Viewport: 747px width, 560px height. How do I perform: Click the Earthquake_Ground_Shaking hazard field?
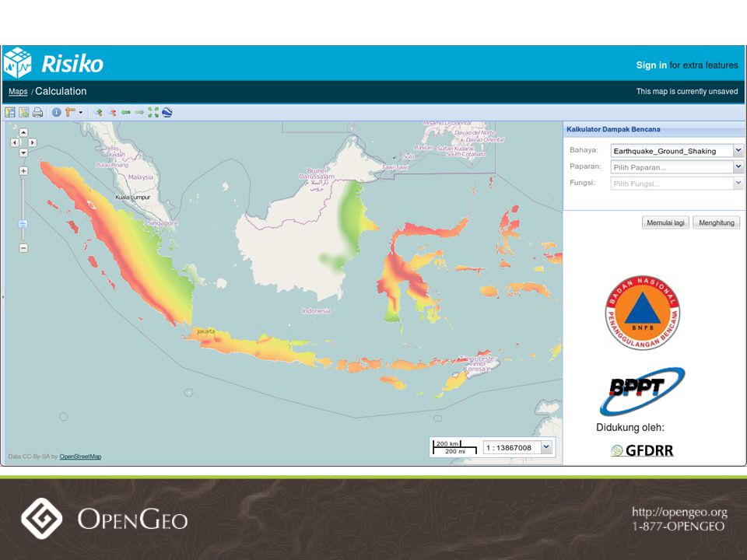pyautogui.click(x=672, y=151)
